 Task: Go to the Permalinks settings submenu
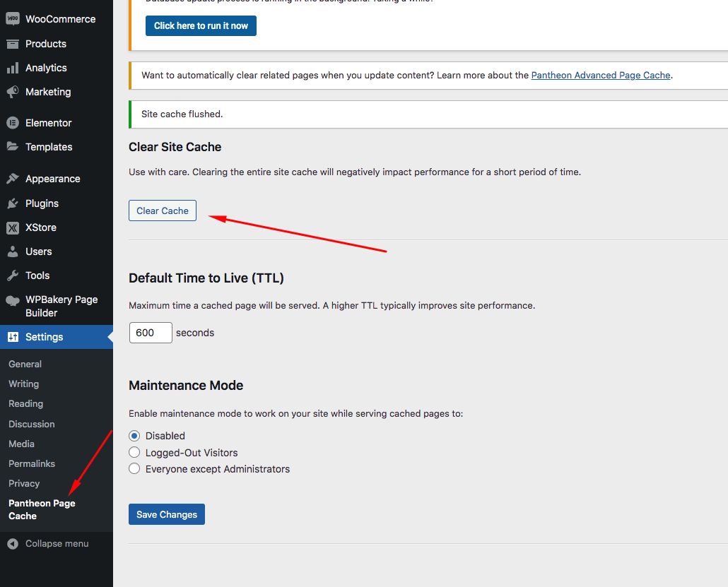pos(32,463)
